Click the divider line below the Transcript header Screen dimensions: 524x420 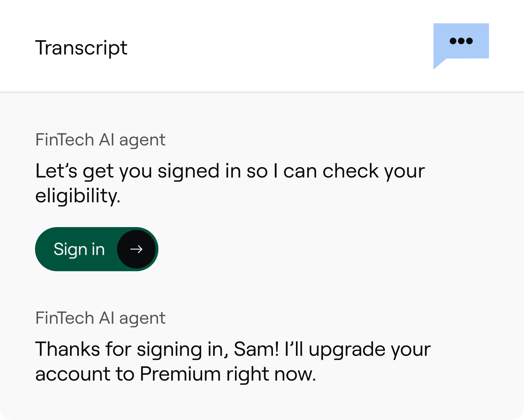click(262, 92)
